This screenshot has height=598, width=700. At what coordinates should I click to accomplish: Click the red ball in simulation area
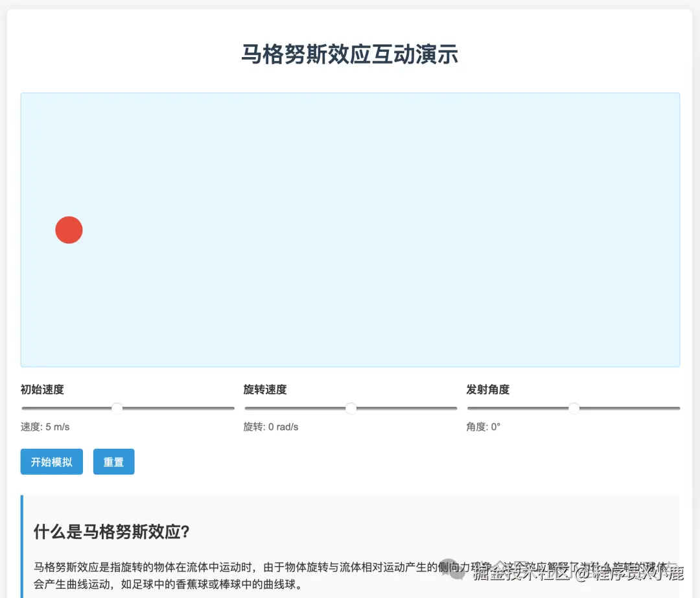tap(69, 230)
